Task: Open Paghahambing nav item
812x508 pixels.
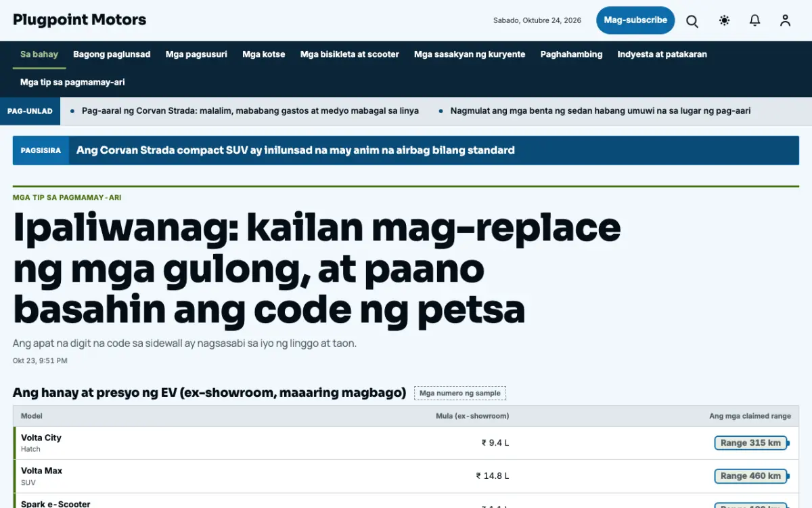Action: [571, 54]
